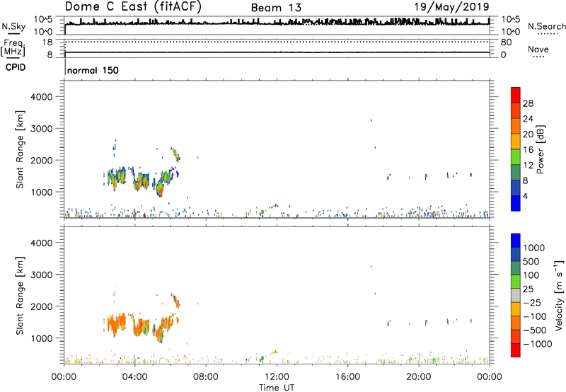Click the "Power [dB]" colorbar title
Screen dimensions: 566x392
[x=540, y=149]
